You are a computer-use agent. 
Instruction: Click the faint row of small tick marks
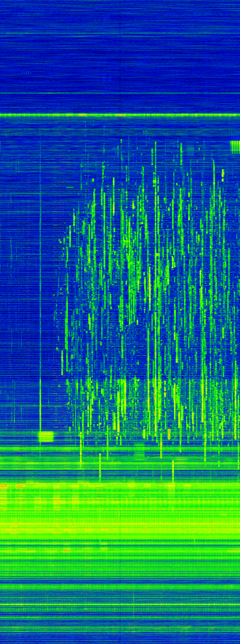[26, 73]
